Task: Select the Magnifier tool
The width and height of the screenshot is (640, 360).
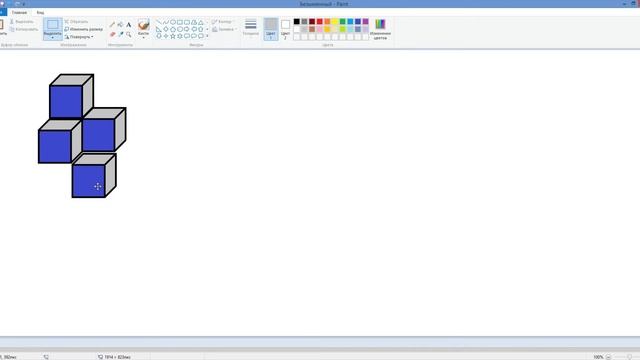Action: [129, 34]
